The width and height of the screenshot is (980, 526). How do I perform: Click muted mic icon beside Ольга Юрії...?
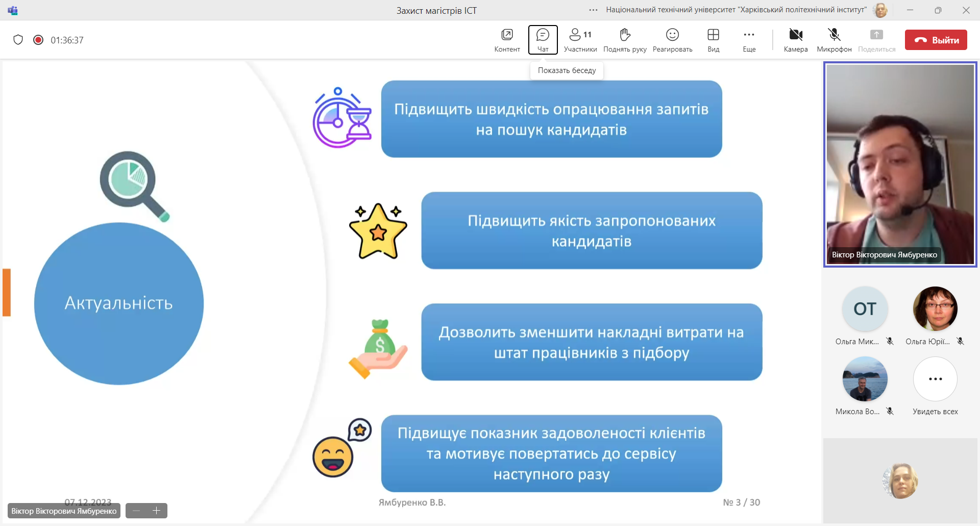coord(960,341)
